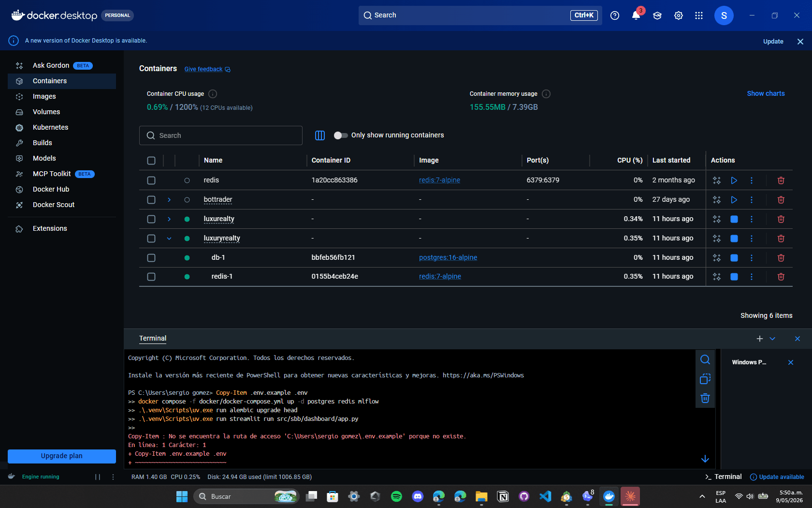Pause the Docker engine
Image resolution: width=812 pixels, height=508 pixels.
[98, 477]
